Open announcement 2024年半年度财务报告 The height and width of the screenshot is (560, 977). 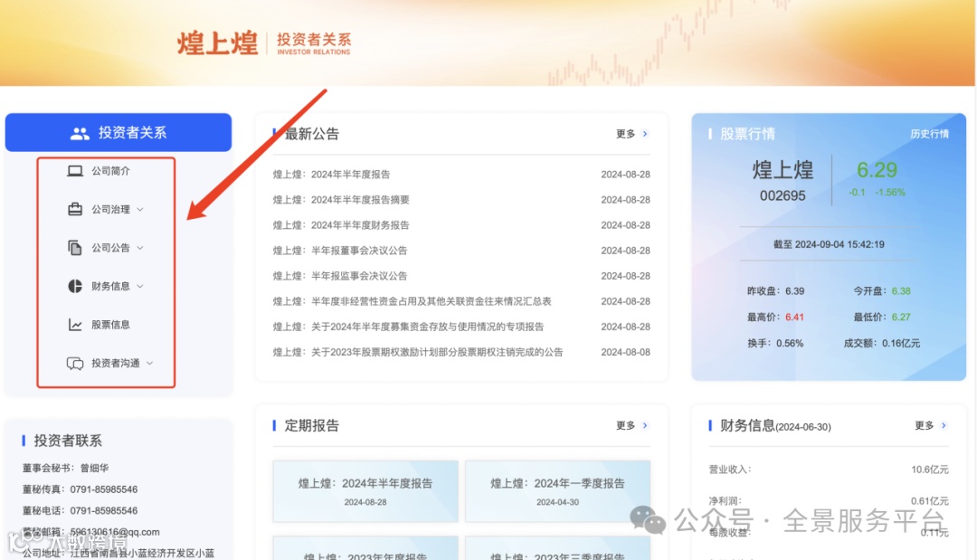coord(341,225)
